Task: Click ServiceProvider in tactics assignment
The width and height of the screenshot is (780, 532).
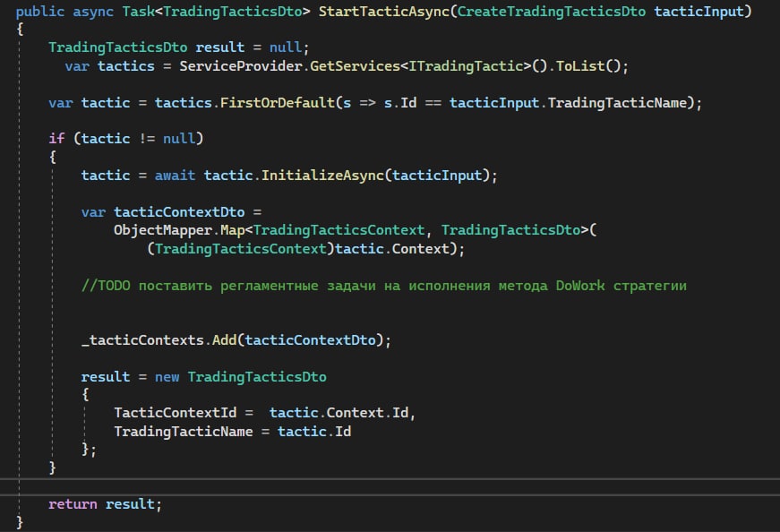Action: 241,66
